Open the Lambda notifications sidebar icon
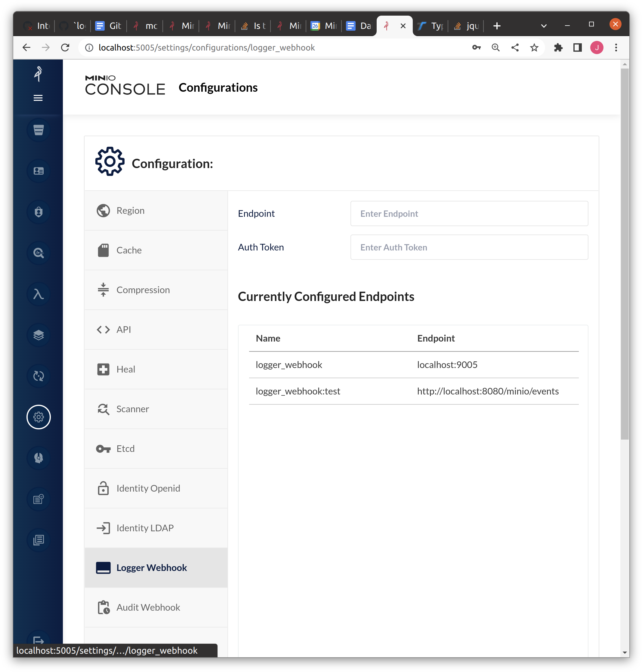642x672 pixels. pos(38,294)
